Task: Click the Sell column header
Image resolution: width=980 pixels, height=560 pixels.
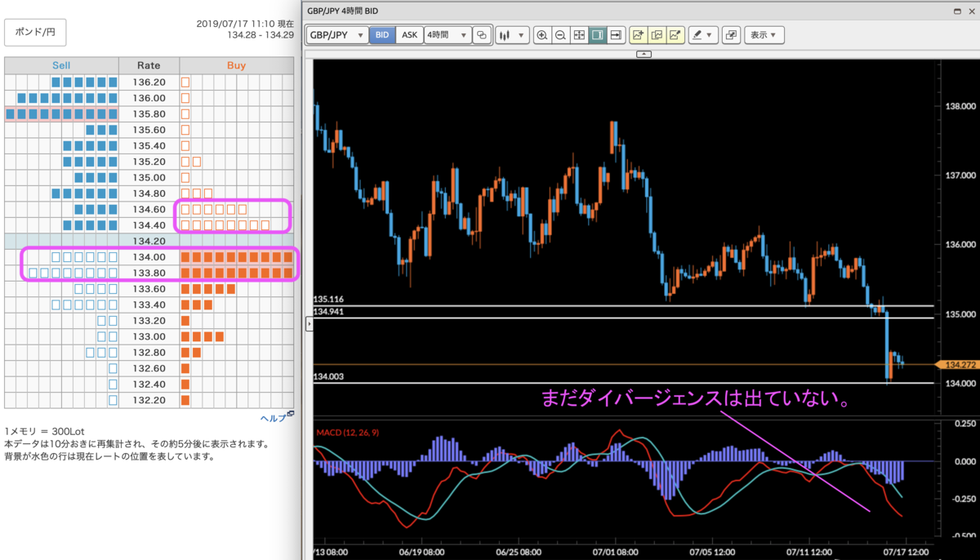Action: 61,65
